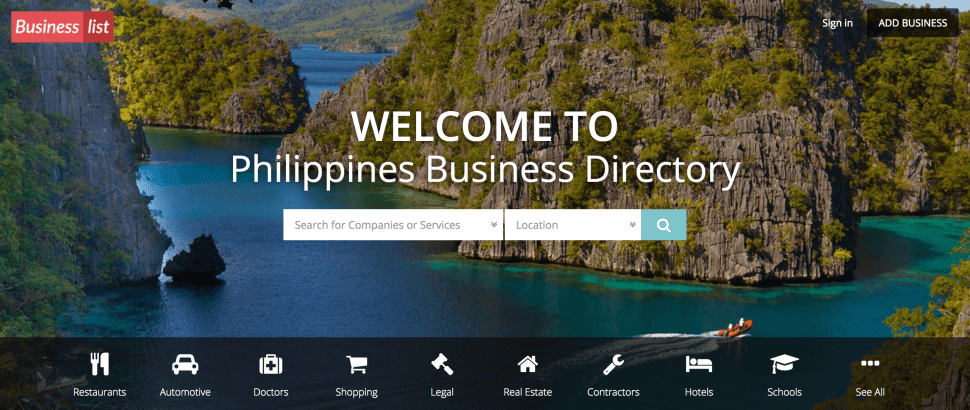Open the Shopping cart icon
Image resolution: width=970 pixels, height=410 pixels.
pyautogui.click(x=356, y=364)
